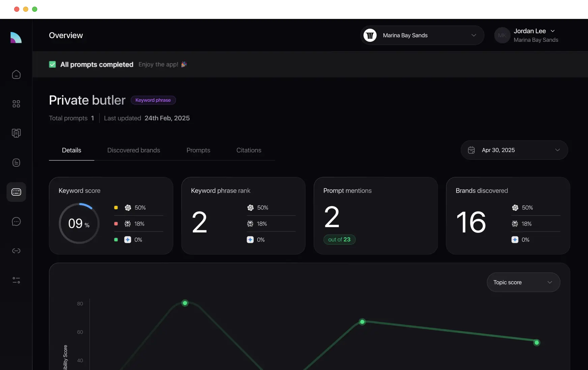Click ChatGPT icon in Brands discovered card
The height and width of the screenshot is (370, 588).
click(x=515, y=208)
